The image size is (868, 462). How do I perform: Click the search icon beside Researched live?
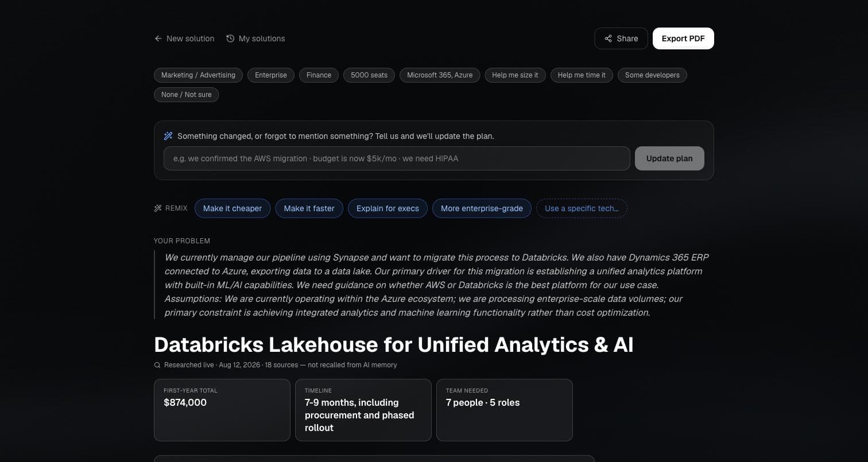pos(157,365)
